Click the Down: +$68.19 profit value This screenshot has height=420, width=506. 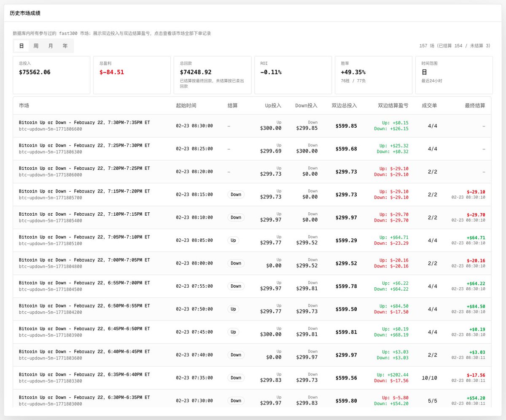(391, 335)
